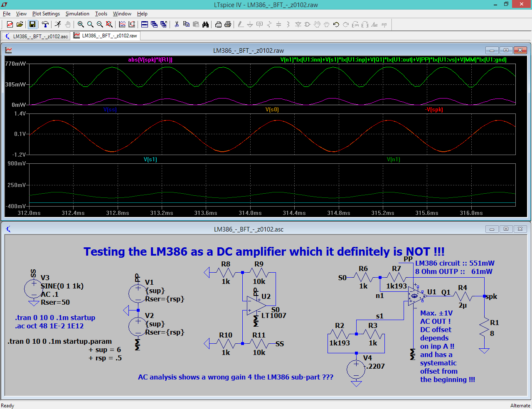
Task: Click the 'Testing the LM386 as a DC amplifier' title
Action: pyautogui.click(x=264, y=252)
